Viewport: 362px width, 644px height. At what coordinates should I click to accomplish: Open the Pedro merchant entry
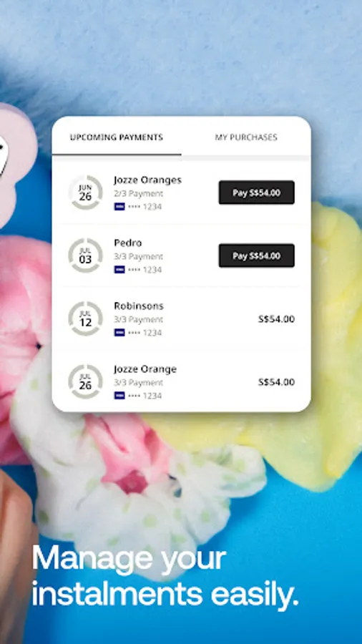pyautogui.click(x=128, y=243)
